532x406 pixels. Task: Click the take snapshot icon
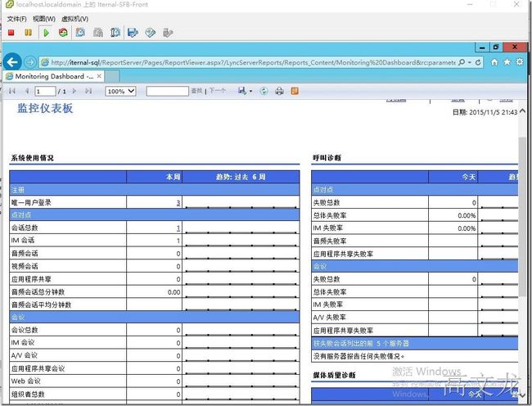click(x=80, y=33)
